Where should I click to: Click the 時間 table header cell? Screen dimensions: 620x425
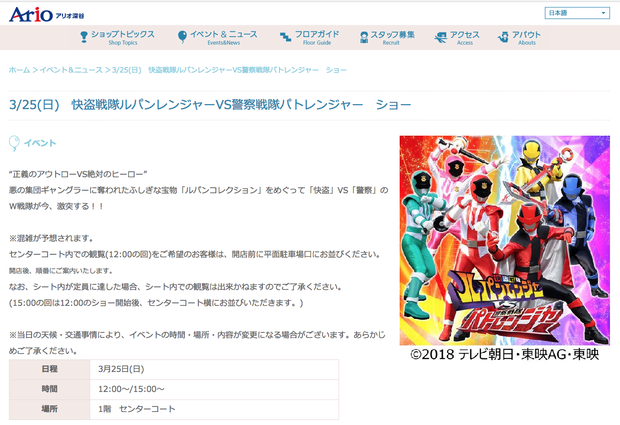pyautogui.click(x=49, y=389)
